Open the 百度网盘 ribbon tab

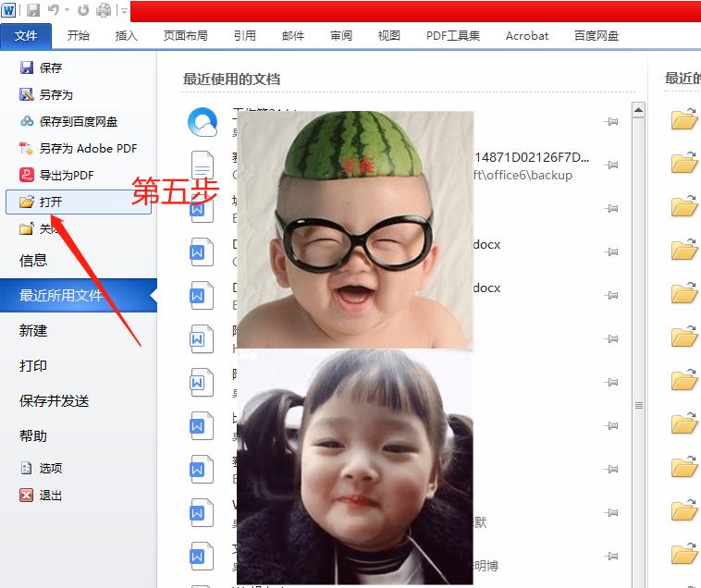point(596,36)
